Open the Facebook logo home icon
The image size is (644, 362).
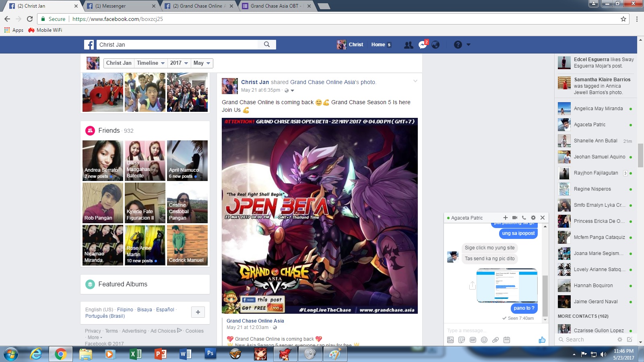click(x=89, y=45)
